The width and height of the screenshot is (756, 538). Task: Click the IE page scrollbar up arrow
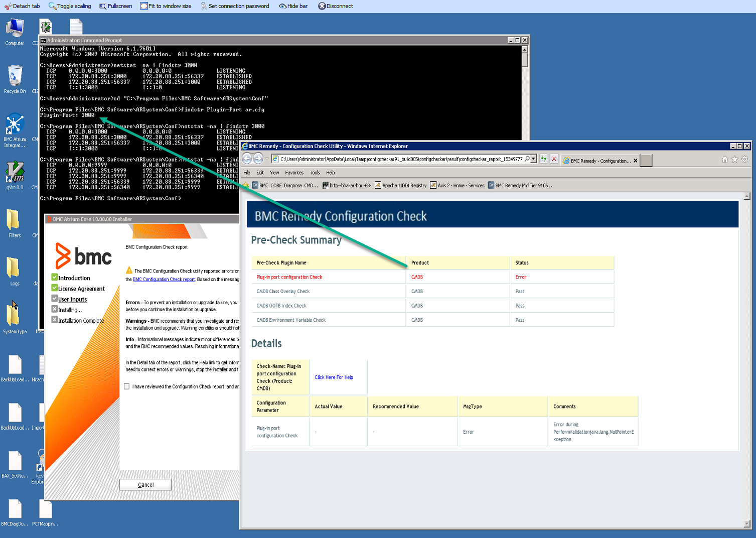[x=747, y=196]
